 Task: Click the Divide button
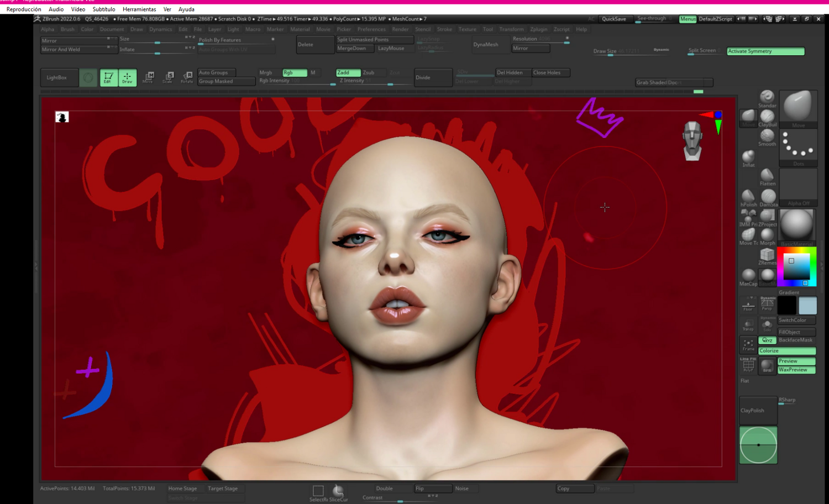click(x=433, y=78)
